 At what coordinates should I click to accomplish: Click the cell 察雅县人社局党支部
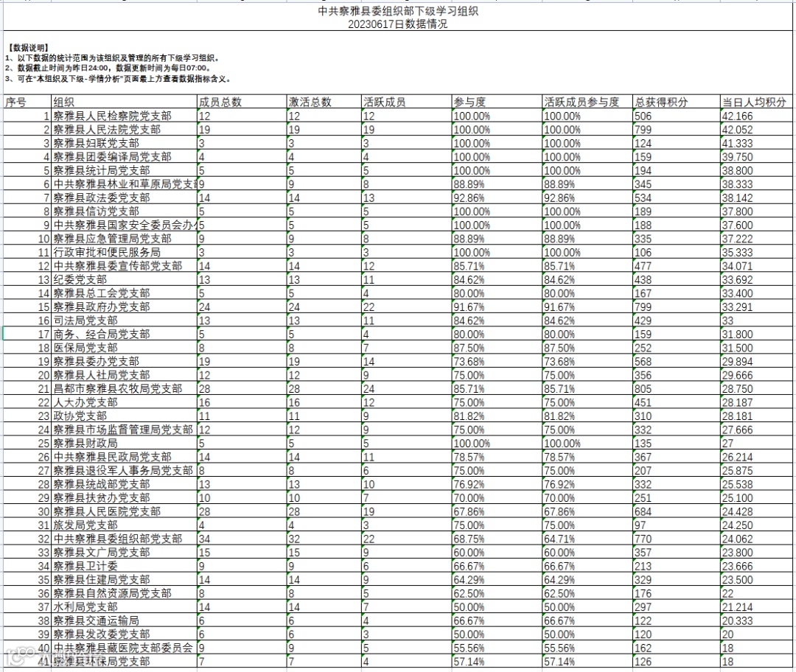(x=125, y=375)
